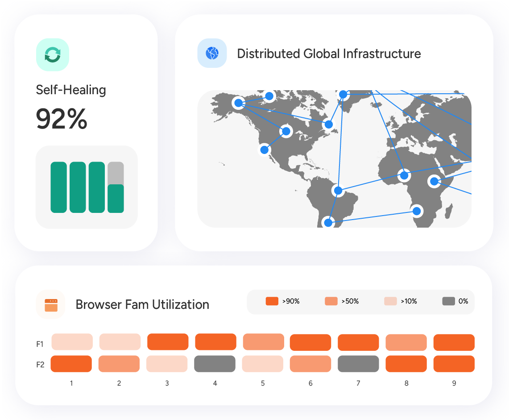Toggle the gray F2 cell under column 7

(358, 364)
